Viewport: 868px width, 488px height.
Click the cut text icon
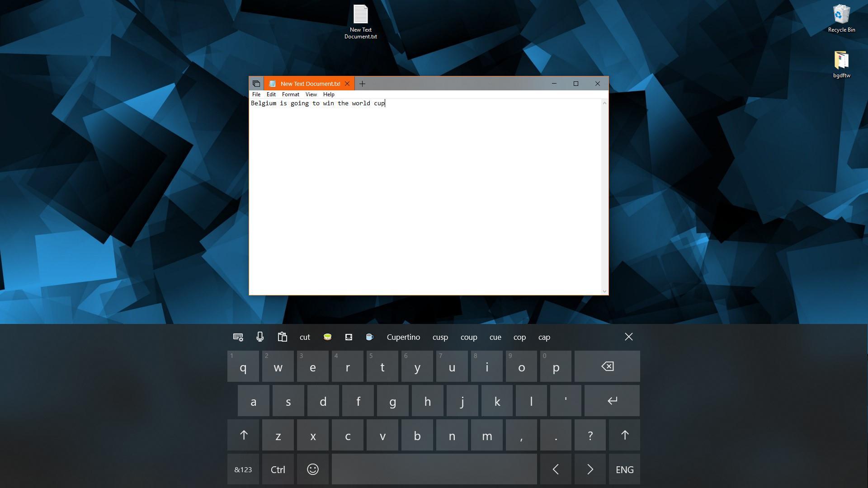click(x=304, y=337)
